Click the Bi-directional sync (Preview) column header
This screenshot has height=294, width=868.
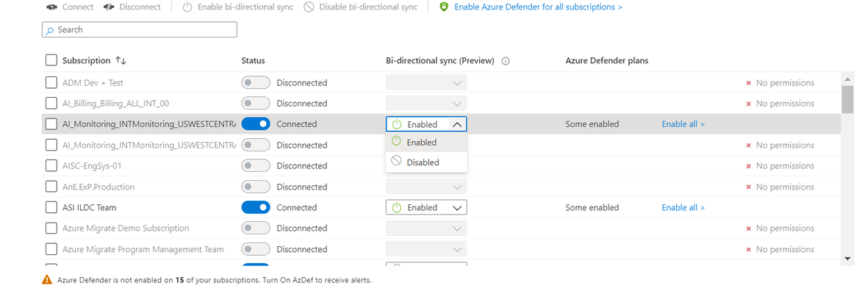pyautogui.click(x=440, y=61)
